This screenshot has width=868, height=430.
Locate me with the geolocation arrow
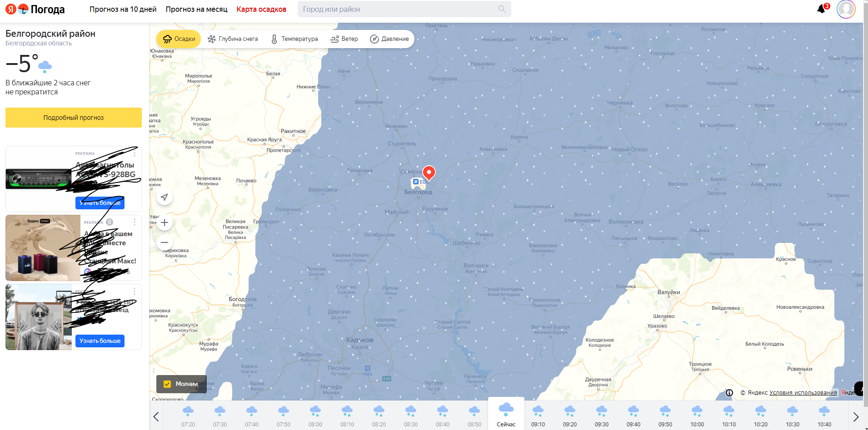pos(165,197)
